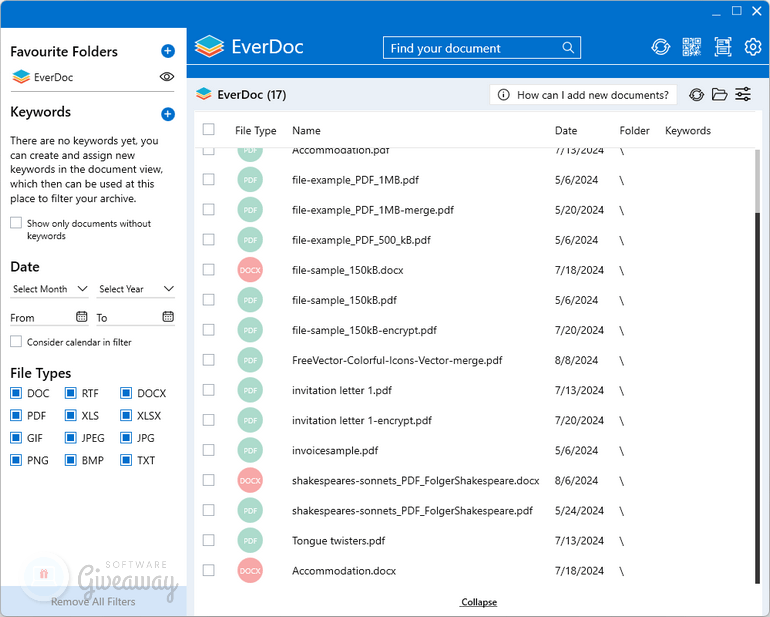Open file-example_PDF_500_kB.pdf entry
This screenshot has height=617, width=770.
coord(361,240)
